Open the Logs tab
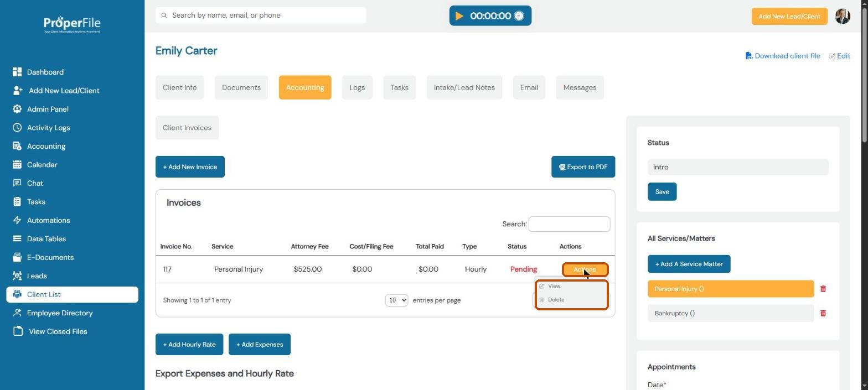 (357, 87)
